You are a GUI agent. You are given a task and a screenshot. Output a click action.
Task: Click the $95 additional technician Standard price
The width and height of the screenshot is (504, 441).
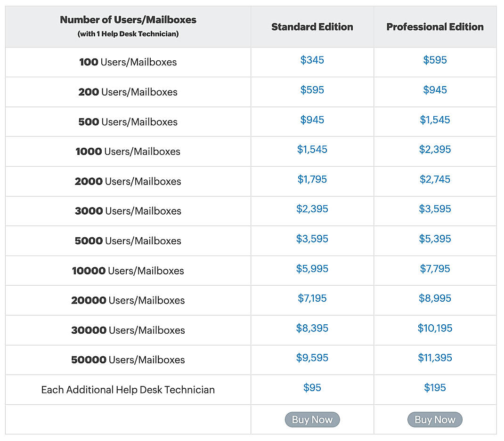tap(312, 387)
